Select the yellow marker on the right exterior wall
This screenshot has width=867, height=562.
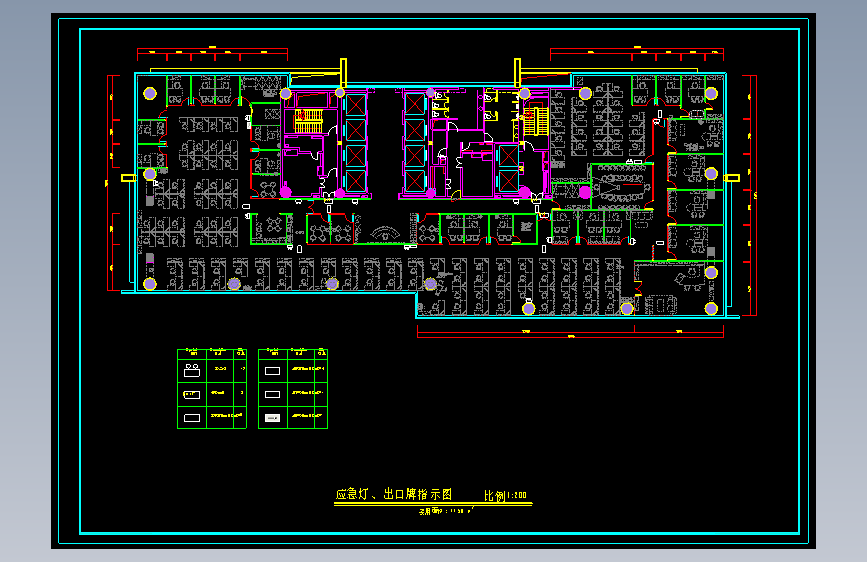click(x=732, y=178)
